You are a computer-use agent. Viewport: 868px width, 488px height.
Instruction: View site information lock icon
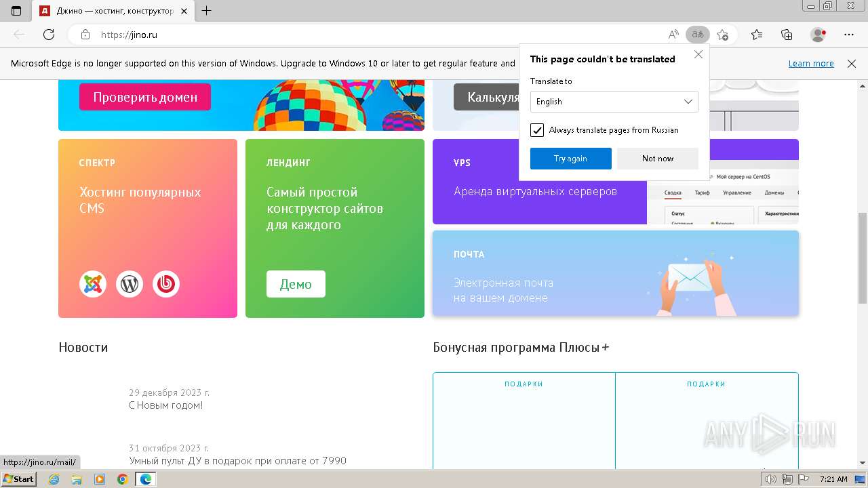[x=85, y=35]
